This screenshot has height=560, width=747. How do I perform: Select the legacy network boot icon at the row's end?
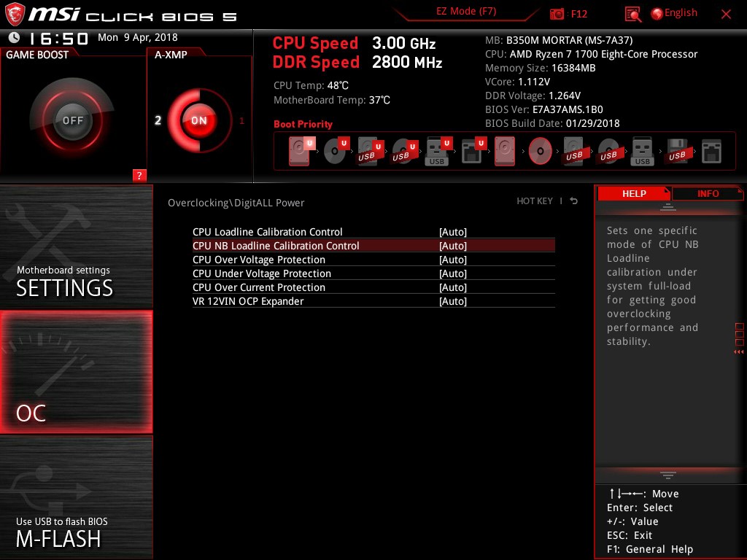(x=712, y=151)
